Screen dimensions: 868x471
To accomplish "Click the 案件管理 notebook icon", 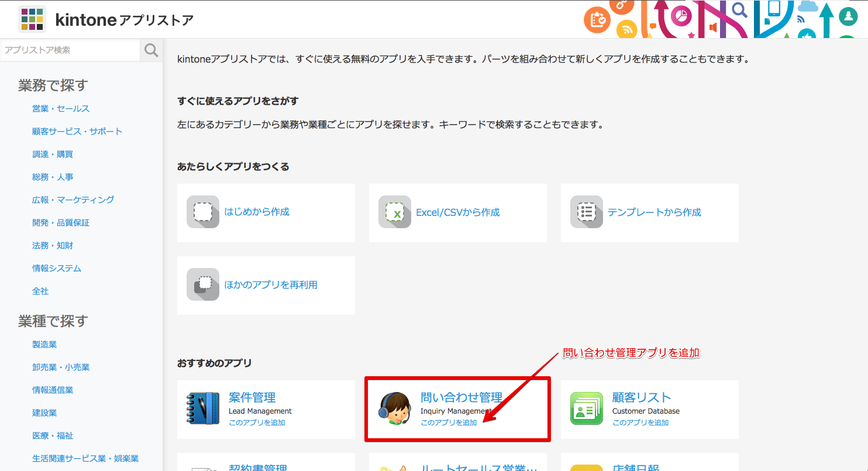I will click(x=203, y=408).
